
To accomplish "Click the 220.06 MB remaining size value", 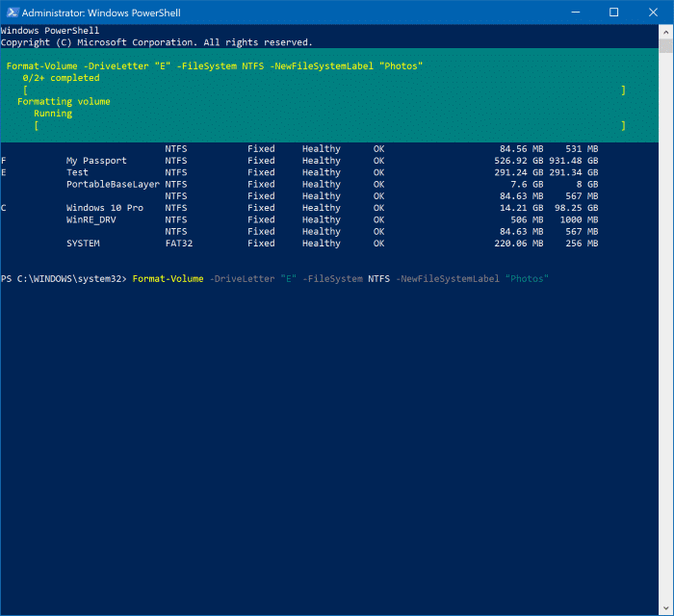I will click(519, 244).
